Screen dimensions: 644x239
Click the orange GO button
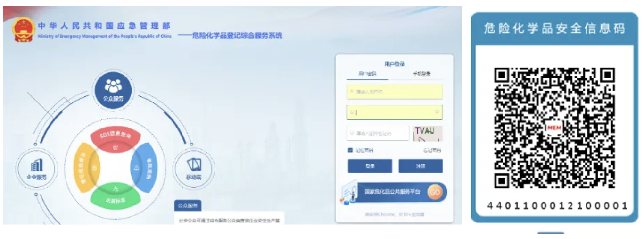tap(435, 192)
